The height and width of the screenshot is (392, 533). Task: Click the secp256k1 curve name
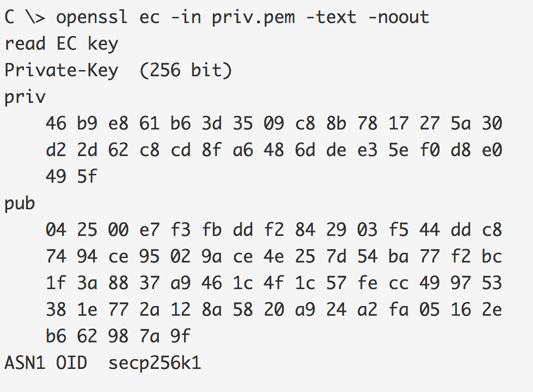tap(155, 364)
